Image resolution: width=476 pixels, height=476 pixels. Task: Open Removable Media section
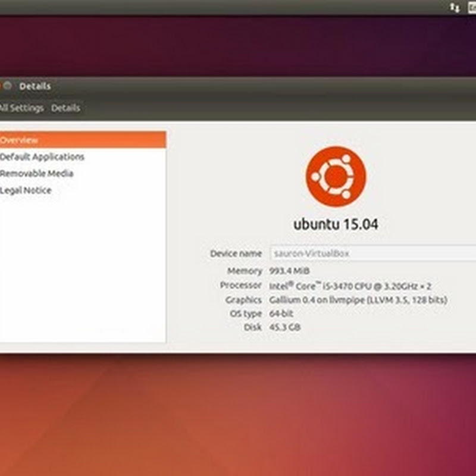[36, 173]
